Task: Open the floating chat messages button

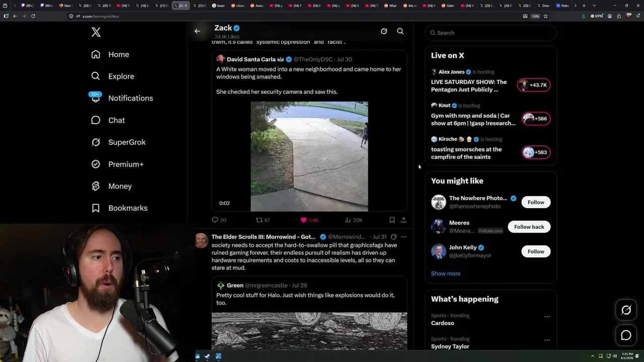Action: point(626,335)
